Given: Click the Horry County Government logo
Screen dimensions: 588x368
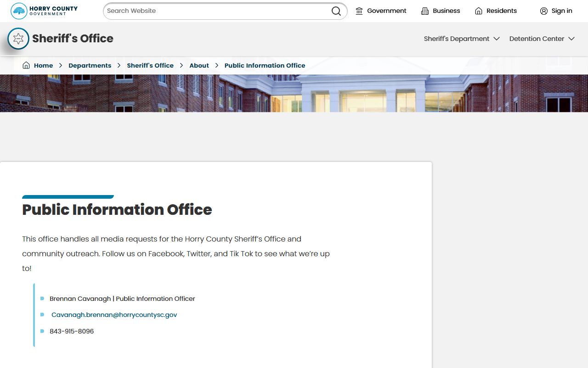Looking at the screenshot, I should 45,11.
